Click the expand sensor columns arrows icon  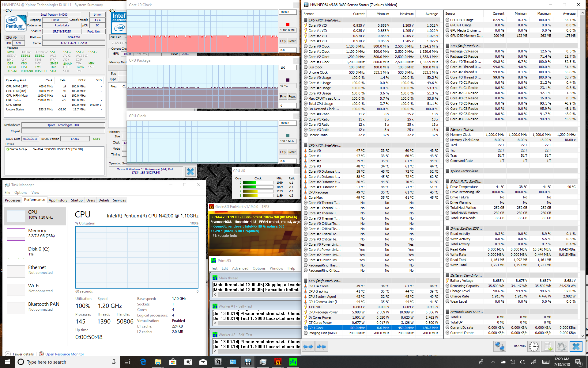[308, 347]
